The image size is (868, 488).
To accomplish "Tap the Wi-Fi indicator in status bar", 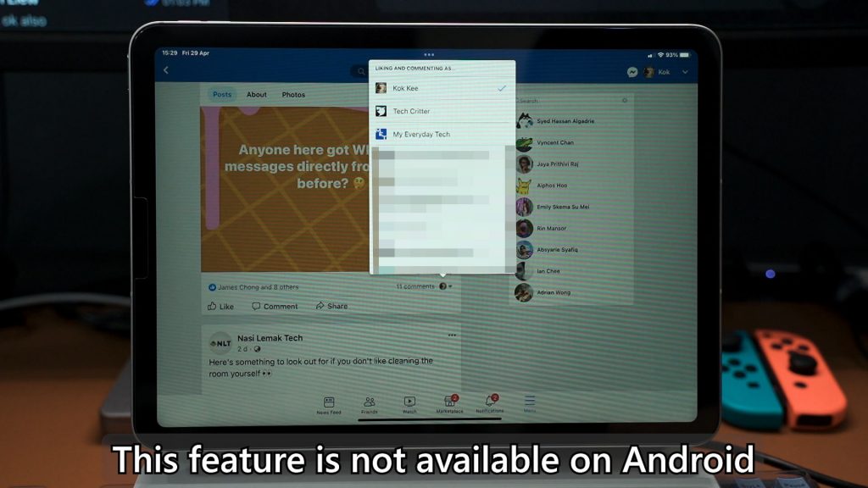I will click(x=660, y=55).
